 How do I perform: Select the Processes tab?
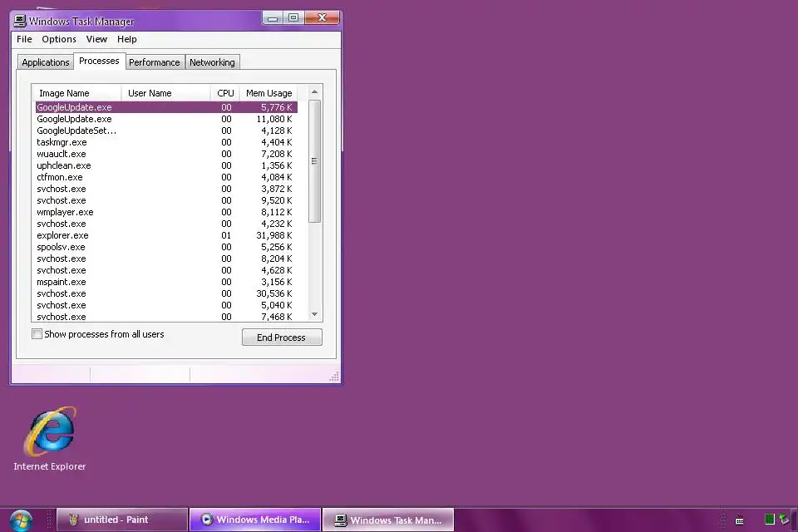(99, 61)
